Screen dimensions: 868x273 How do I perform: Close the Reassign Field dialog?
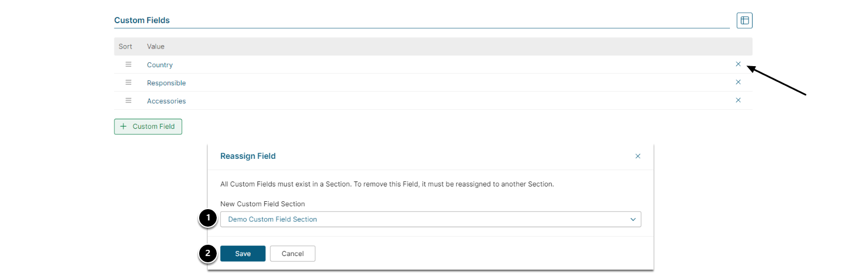(638, 156)
